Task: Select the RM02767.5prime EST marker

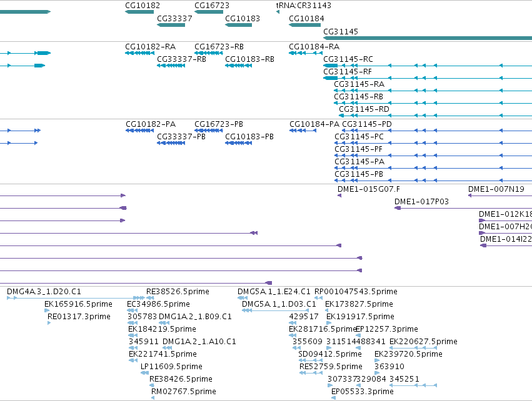Action: pyautogui.click(x=153, y=399)
